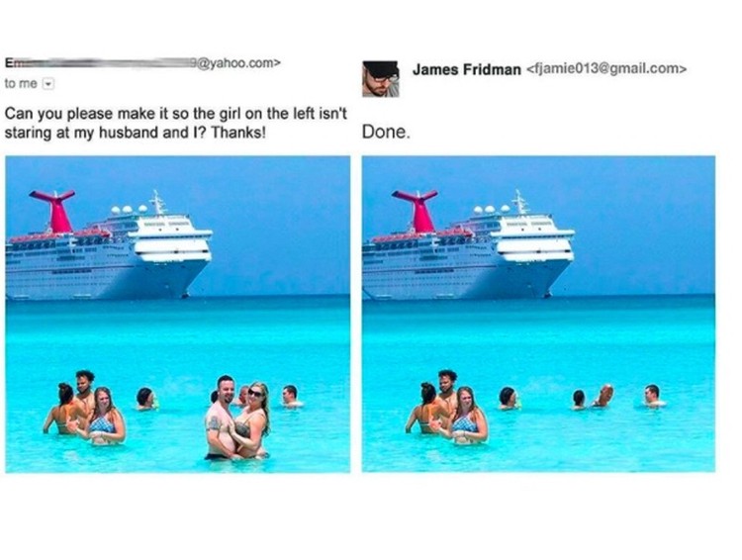Click the embracing couple in original photo
The height and width of the screenshot is (560, 742).
pos(237,418)
